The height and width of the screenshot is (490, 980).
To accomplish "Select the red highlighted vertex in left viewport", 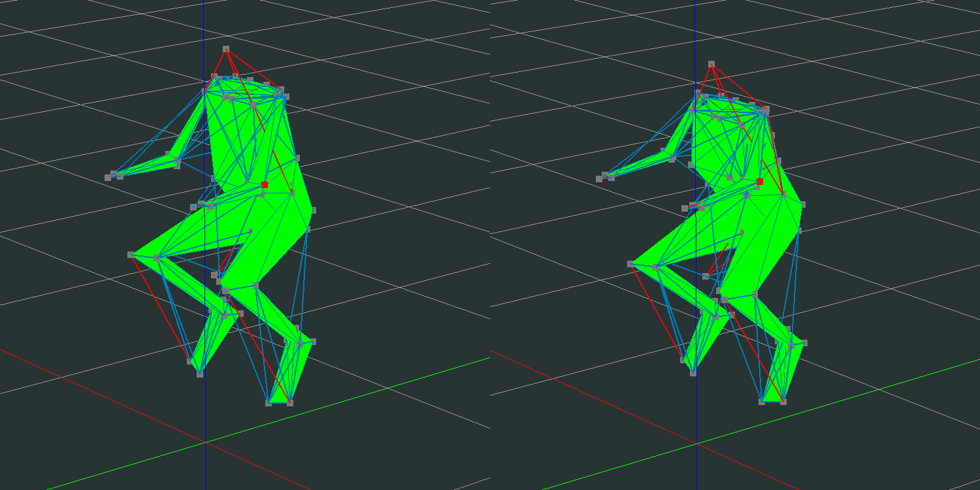I will coord(264,185).
